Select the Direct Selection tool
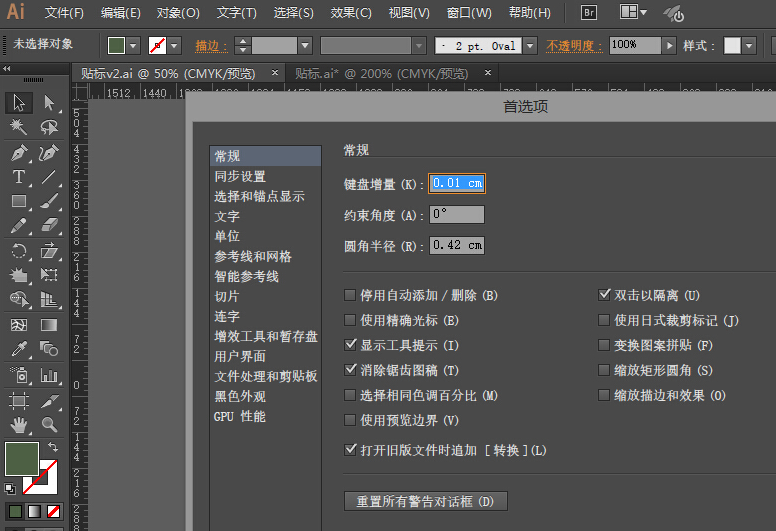 48,103
